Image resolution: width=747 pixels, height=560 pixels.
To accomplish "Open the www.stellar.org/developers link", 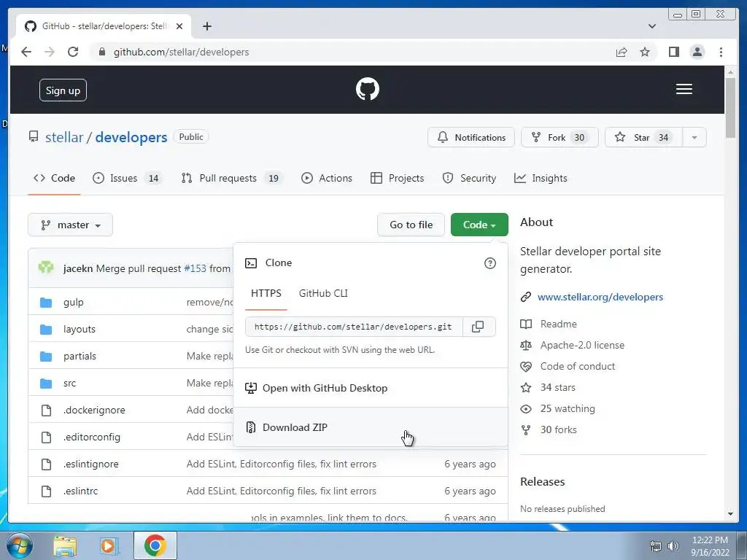I will (x=600, y=297).
